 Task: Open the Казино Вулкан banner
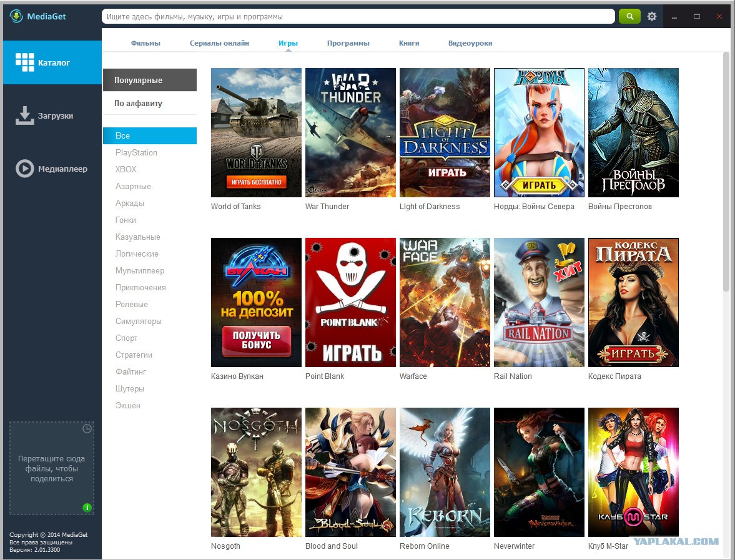[257, 302]
